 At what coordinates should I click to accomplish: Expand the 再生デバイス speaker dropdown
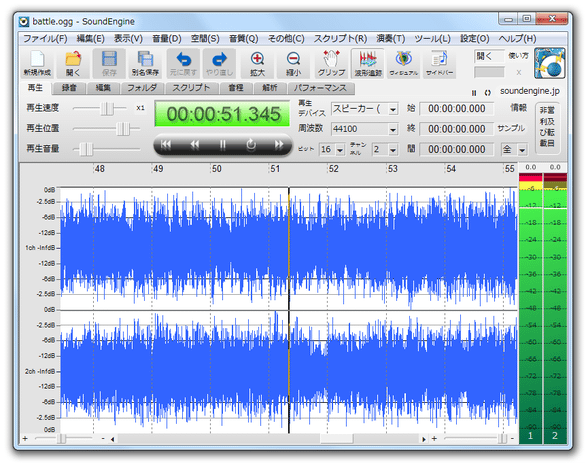(x=393, y=109)
